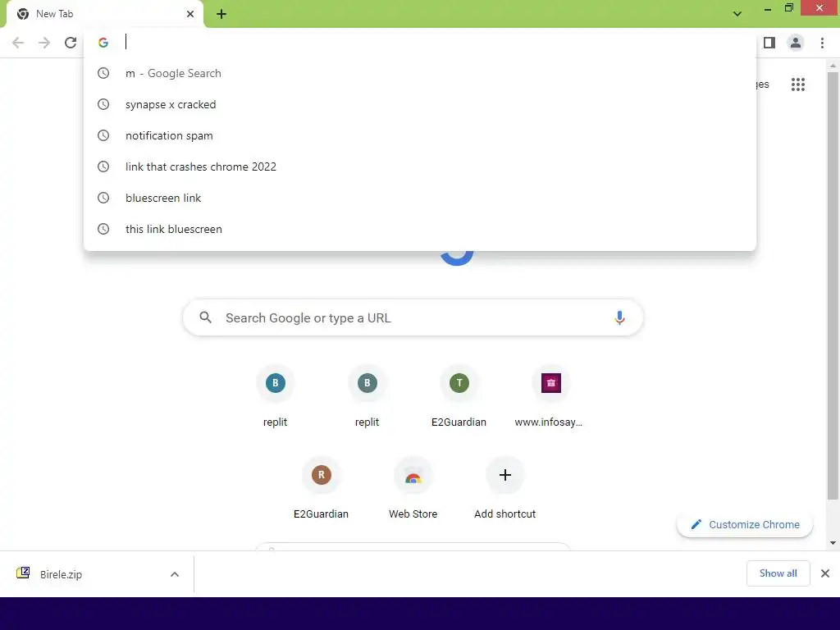Image resolution: width=840 pixels, height=630 pixels.
Task: Select the "notification spam" suggestion
Action: click(x=420, y=135)
